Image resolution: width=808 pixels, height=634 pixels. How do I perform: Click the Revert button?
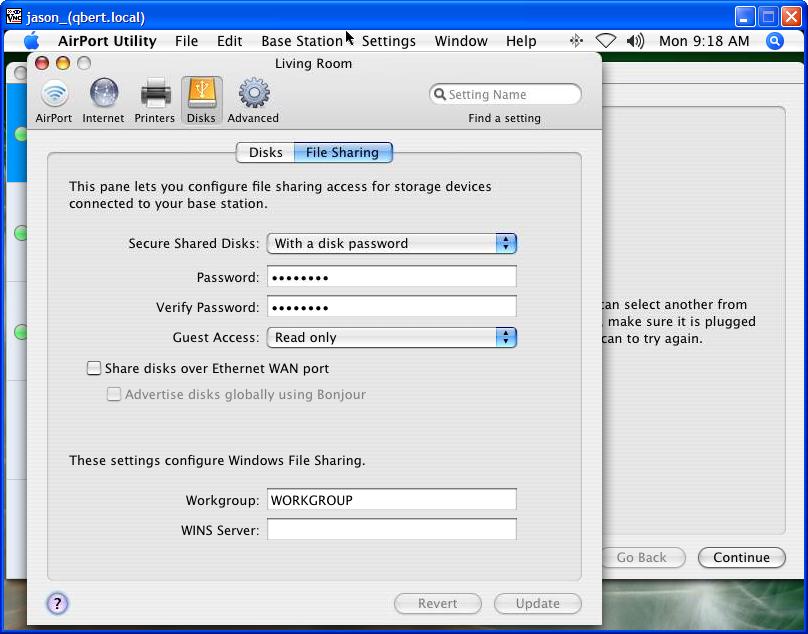coord(437,603)
